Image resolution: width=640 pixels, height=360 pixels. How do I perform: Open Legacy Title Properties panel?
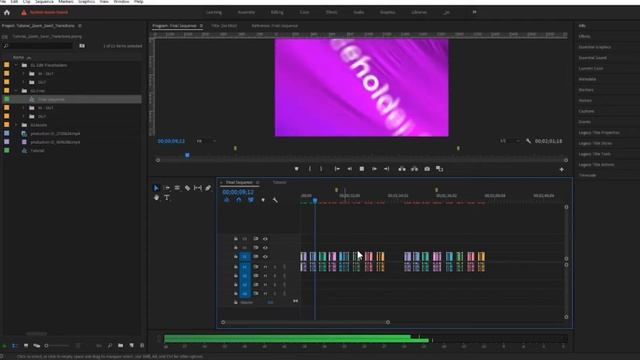click(599, 133)
